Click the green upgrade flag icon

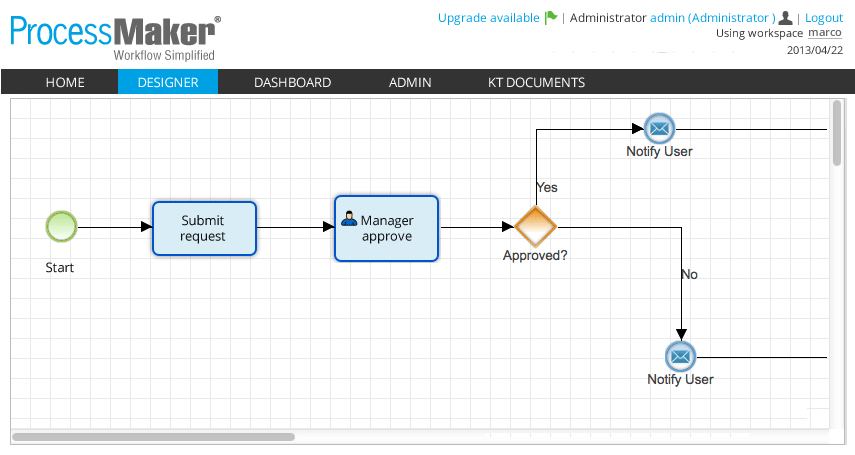coord(551,17)
